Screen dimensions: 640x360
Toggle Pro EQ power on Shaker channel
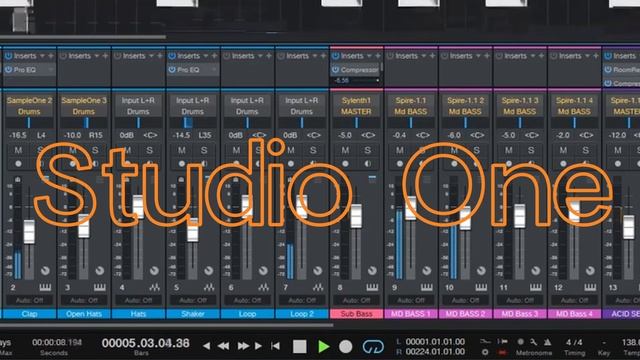[172, 70]
